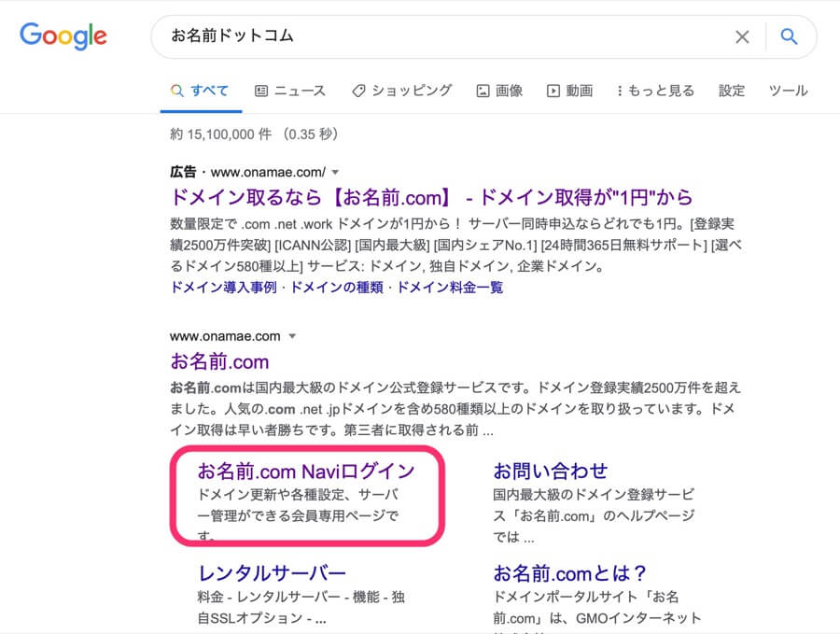The image size is (840, 634).
Task: Click the Google logo
Action: click(x=63, y=36)
